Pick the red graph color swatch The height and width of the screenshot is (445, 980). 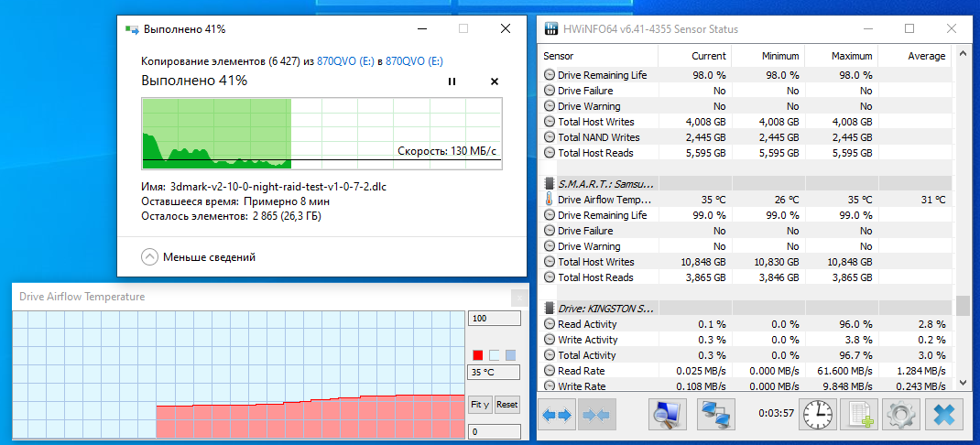(x=478, y=355)
